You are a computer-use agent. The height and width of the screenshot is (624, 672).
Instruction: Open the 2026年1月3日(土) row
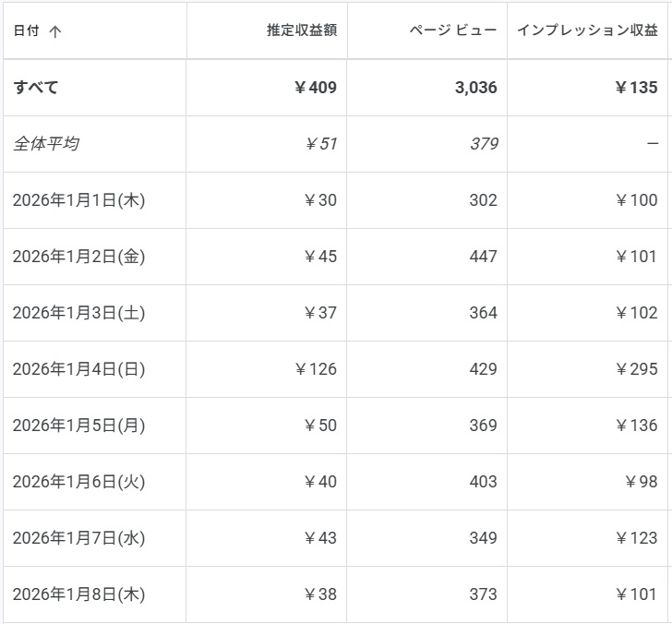[x=336, y=313]
